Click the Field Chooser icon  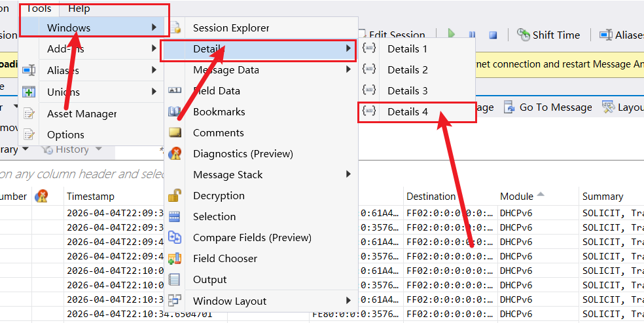(x=175, y=258)
